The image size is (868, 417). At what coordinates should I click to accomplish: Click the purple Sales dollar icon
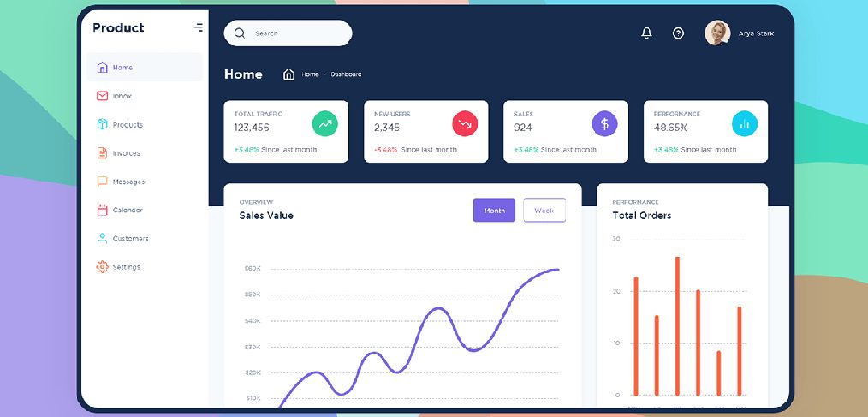click(x=604, y=123)
